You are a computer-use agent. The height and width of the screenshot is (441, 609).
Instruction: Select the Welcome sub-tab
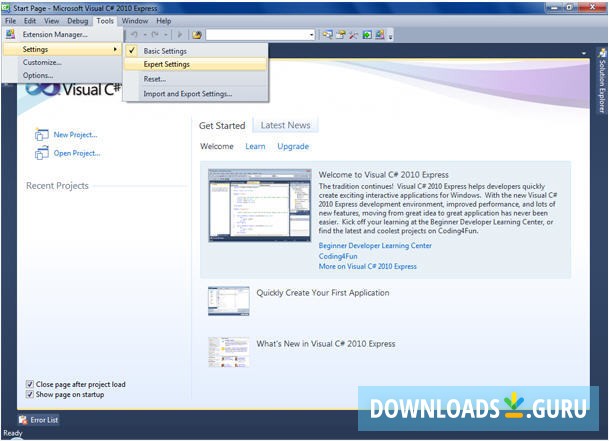217,146
